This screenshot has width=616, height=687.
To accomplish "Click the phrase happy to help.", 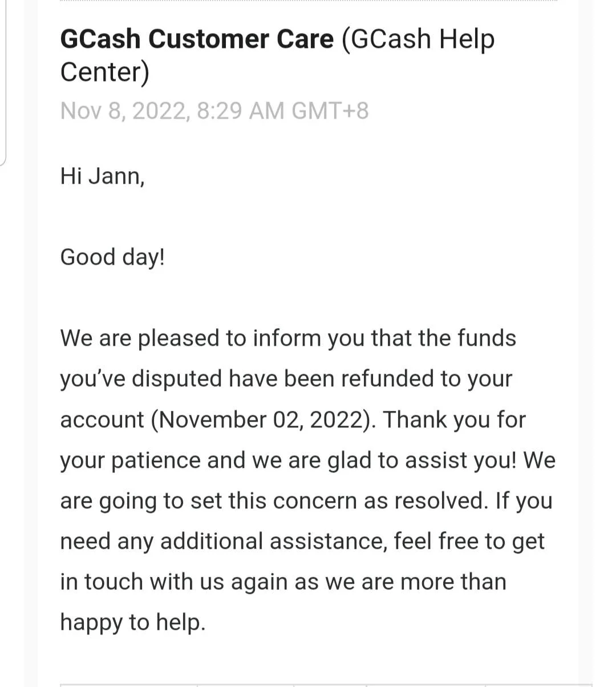I will tap(133, 623).
